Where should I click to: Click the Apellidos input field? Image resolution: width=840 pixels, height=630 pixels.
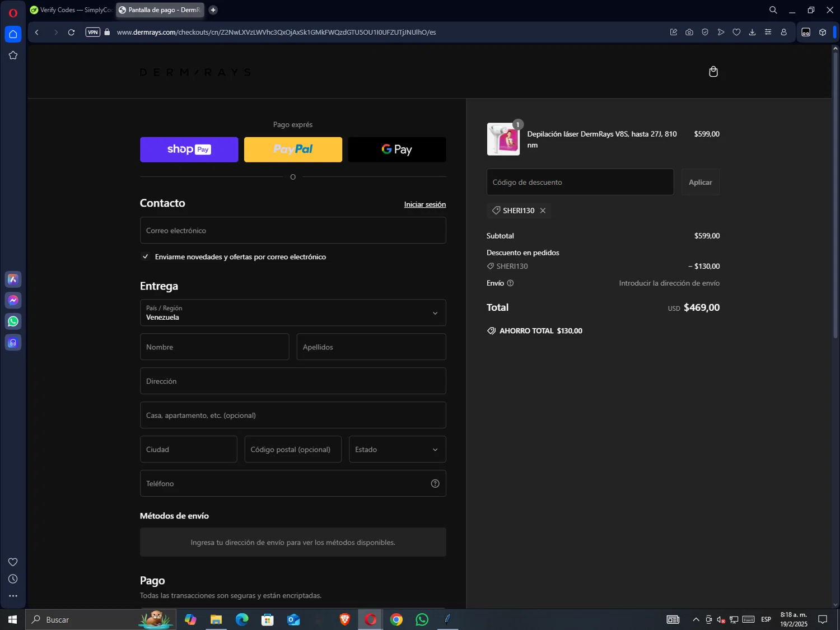(371, 347)
